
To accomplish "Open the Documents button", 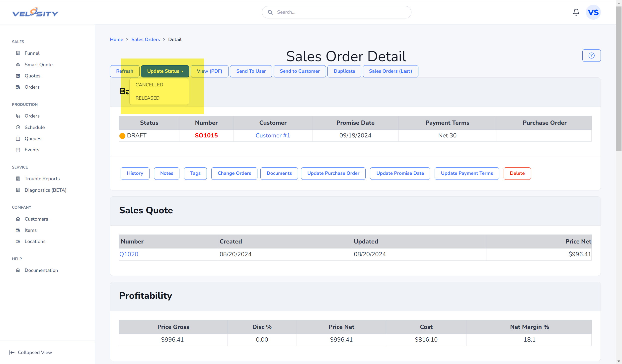I will tap(279, 173).
